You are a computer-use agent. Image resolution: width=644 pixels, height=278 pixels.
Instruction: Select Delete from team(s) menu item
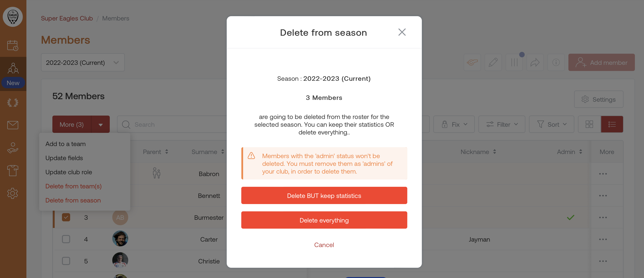pos(73,186)
